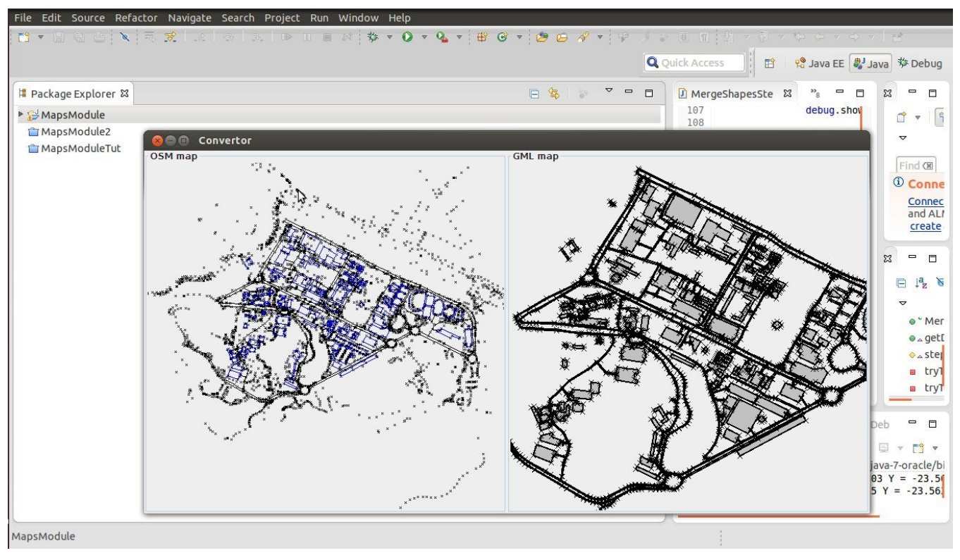This screenshot has height=560, width=960.
Task: Toggle Link with Editor in Package Explorer
Action: (554, 94)
